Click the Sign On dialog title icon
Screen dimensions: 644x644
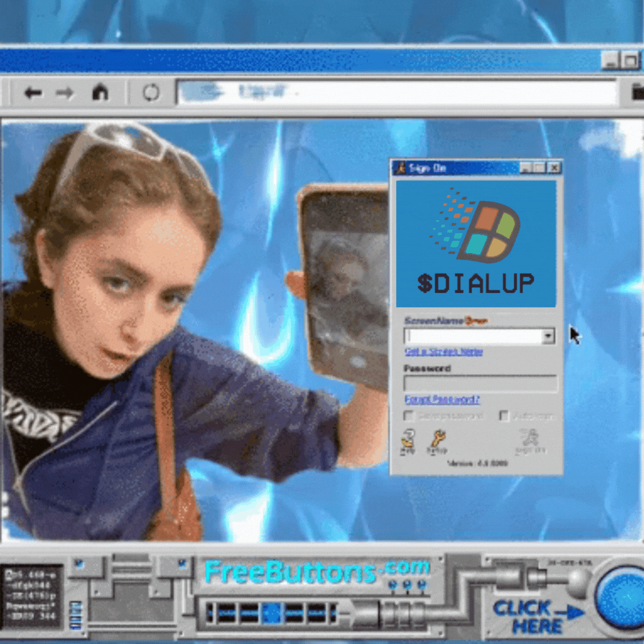tap(400, 168)
